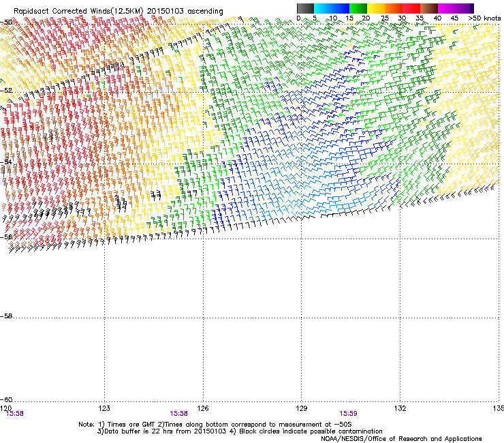
Task: Pick the orange 25-30 knots legend swatch
Action: tap(394, 8)
